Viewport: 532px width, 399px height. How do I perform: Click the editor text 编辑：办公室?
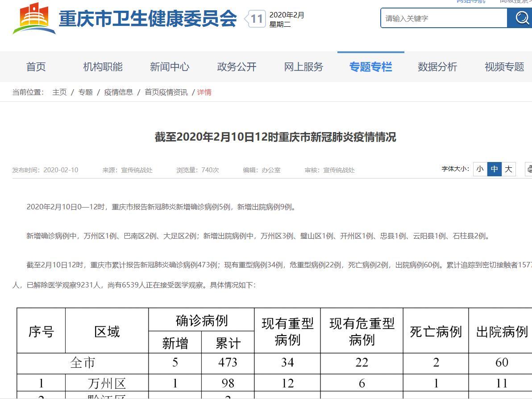pos(262,170)
